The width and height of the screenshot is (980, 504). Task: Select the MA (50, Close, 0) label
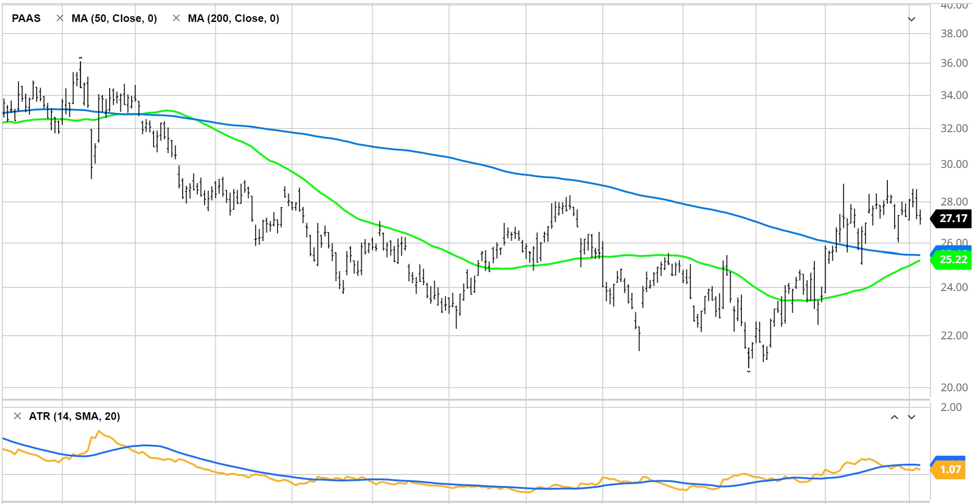pyautogui.click(x=114, y=18)
